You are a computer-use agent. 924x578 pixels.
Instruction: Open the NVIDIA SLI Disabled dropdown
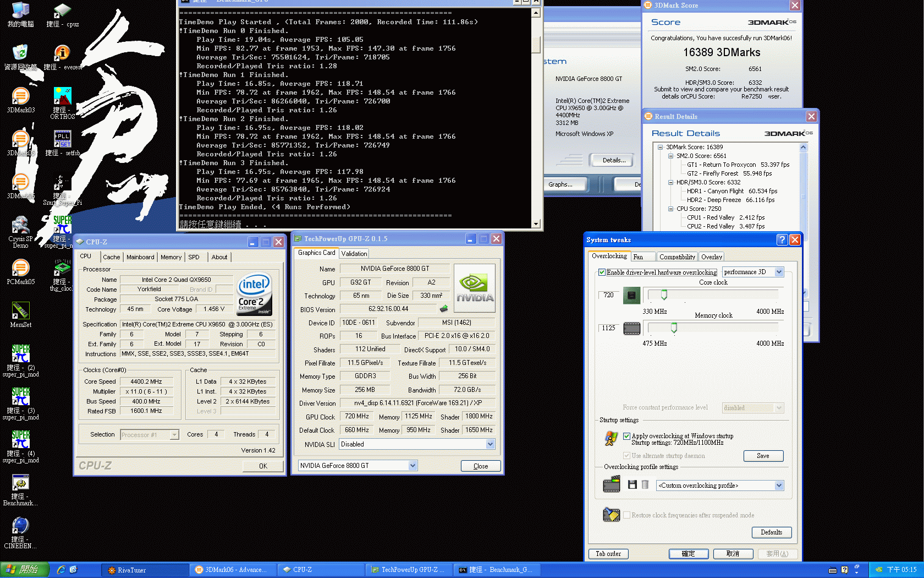click(417, 444)
